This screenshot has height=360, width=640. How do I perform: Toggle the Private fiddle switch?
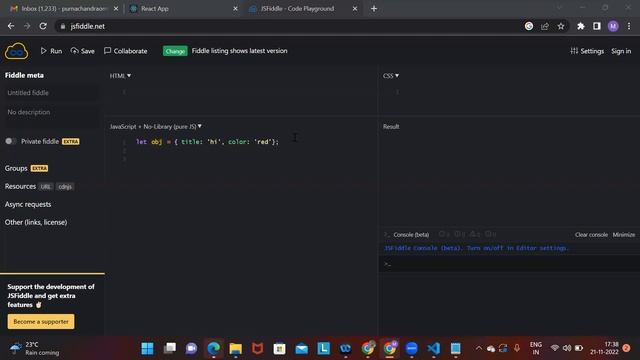pos(11,141)
